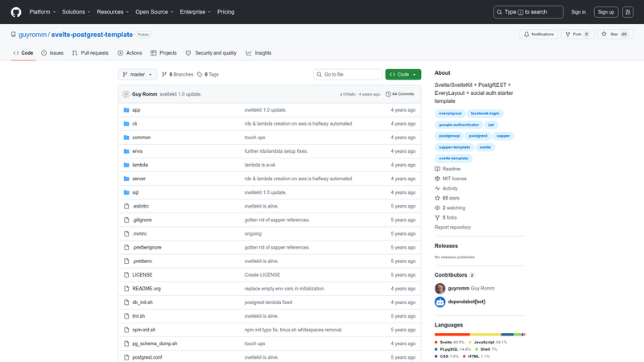Open the app folder
This screenshot has width=644, height=362.
click(136, 110)
